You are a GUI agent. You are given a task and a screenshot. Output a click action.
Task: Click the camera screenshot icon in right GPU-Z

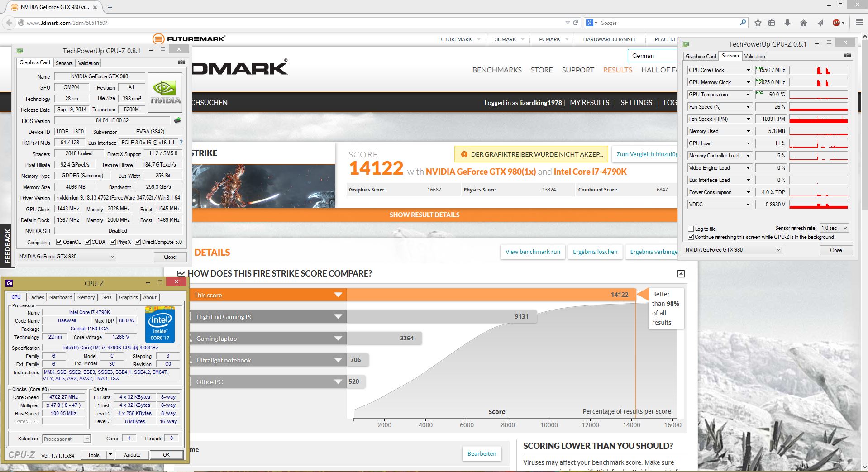(x=847, y=56)
